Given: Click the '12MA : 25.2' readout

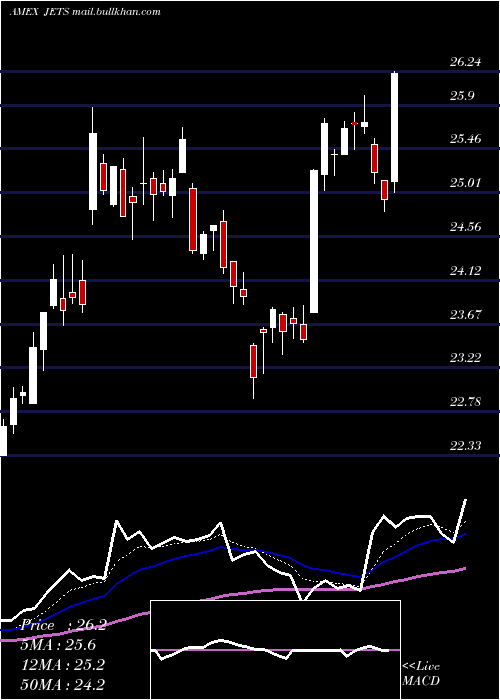Looking at the screenshot, I should tap(63, 665).
